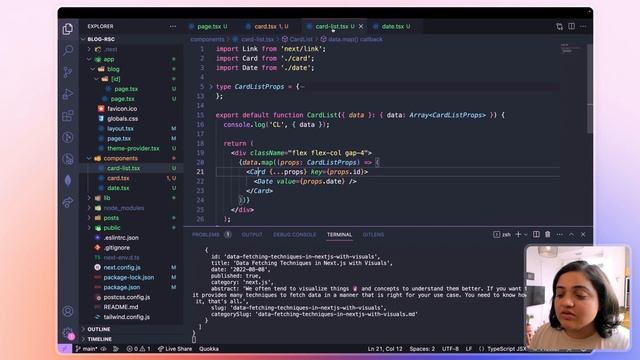Add a new terminal with plus icon

coord(518,234)
